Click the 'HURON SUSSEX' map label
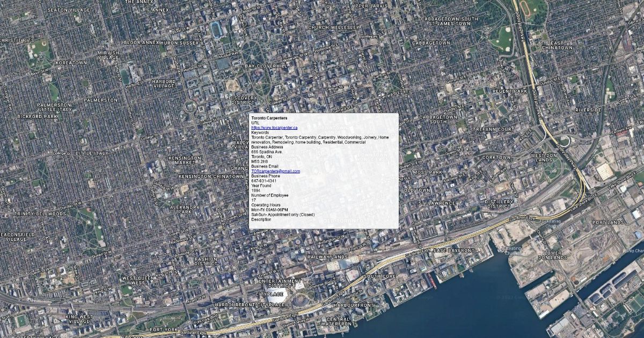The width and height of the screenshot is (644, 338). click(x=179, y=42)
